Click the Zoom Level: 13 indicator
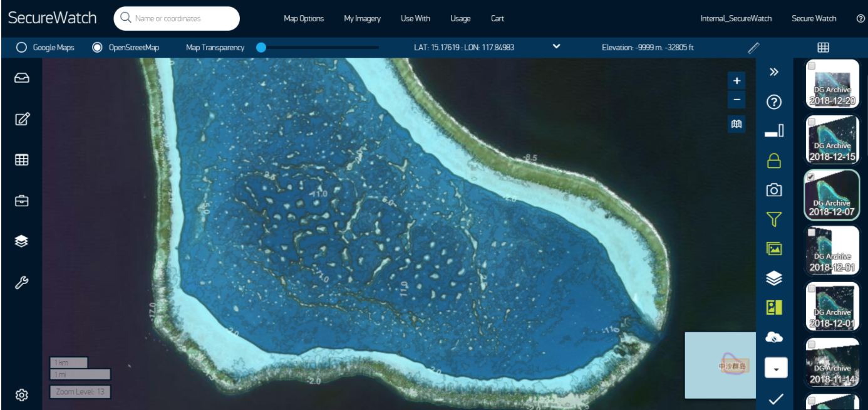 click(80, 392)
